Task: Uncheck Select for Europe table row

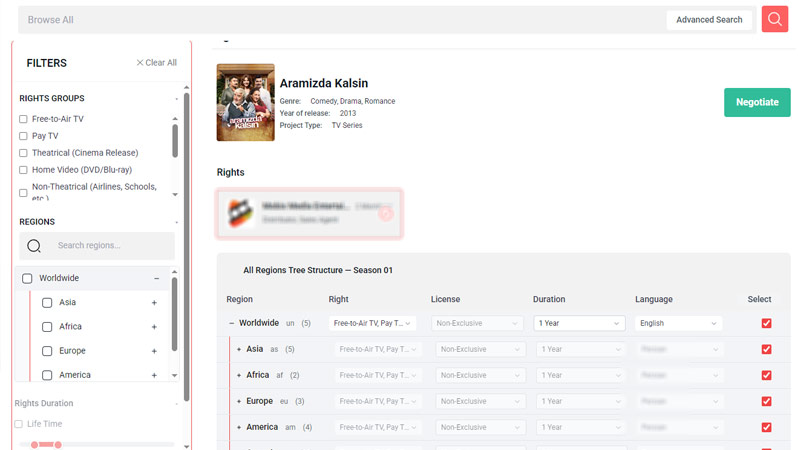Action: [766, 401]
